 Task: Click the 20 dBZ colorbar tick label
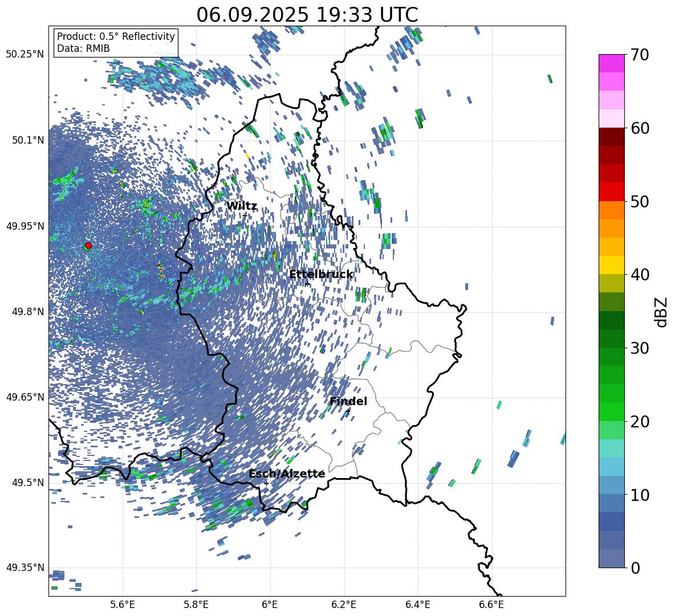pos(640,422)
